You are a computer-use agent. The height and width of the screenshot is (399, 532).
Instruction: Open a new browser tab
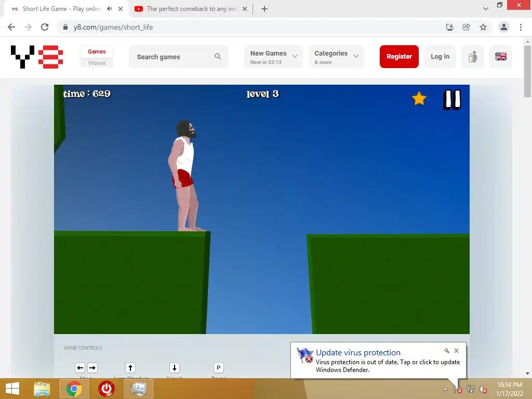[x=264, y=9]
